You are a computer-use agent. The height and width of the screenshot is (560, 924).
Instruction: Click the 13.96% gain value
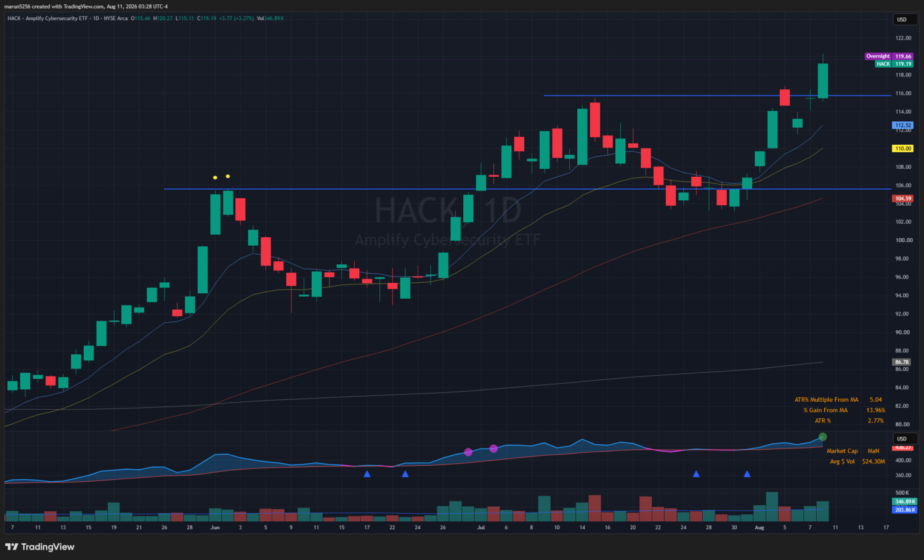[875, 410]
